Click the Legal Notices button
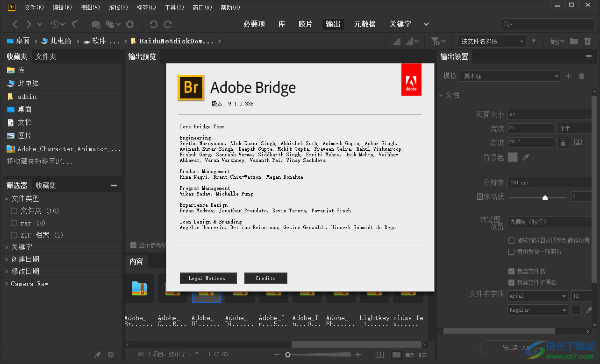 208,278
